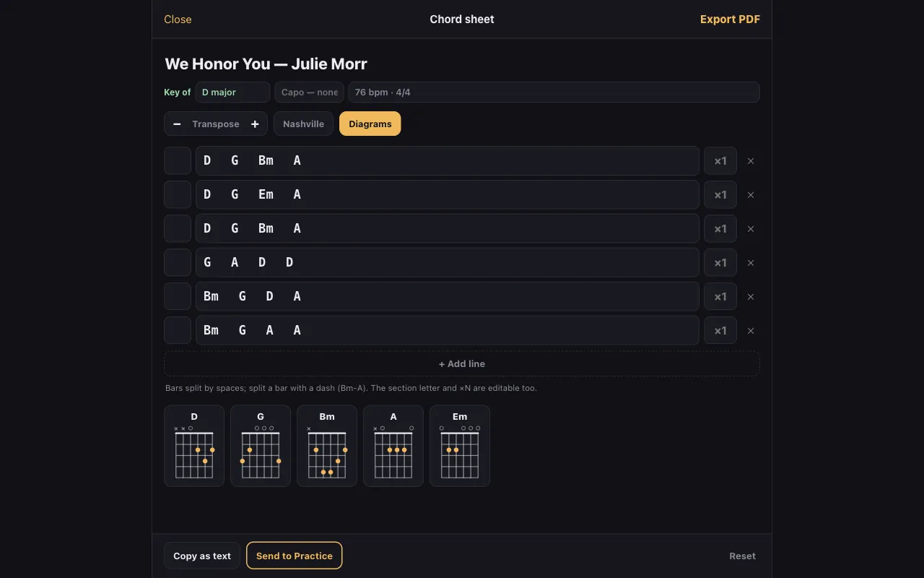Toggle Nashville number notation

pos(303,124)
